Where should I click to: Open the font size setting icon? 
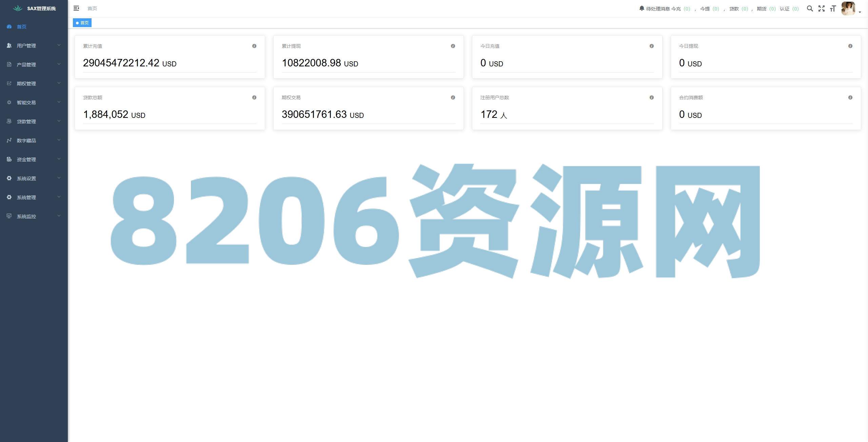833,8
